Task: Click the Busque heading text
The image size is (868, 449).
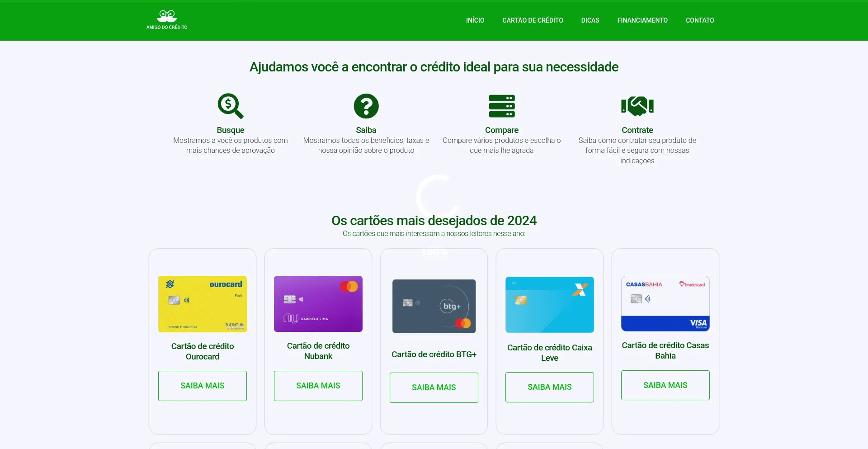Action: pyautogui.click(x=231, y=130)
